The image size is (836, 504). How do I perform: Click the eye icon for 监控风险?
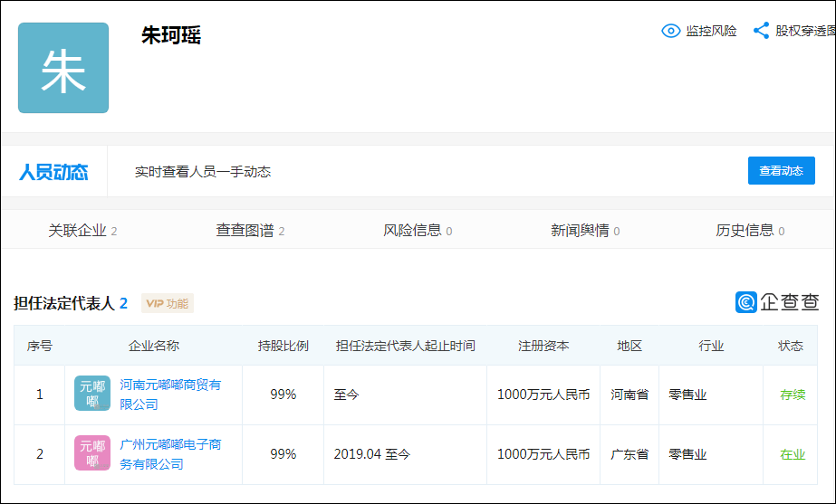671,31
